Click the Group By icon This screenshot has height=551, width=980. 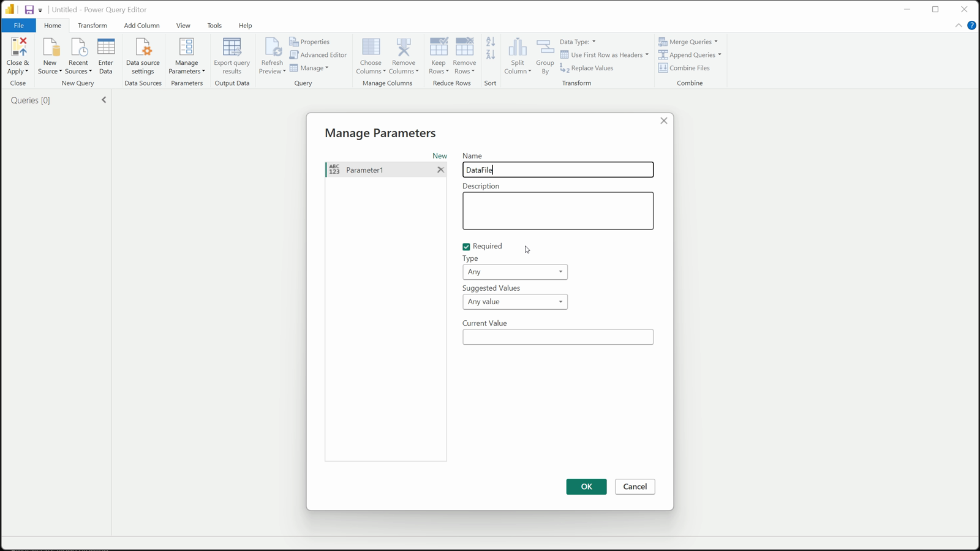tap(545, 47)
